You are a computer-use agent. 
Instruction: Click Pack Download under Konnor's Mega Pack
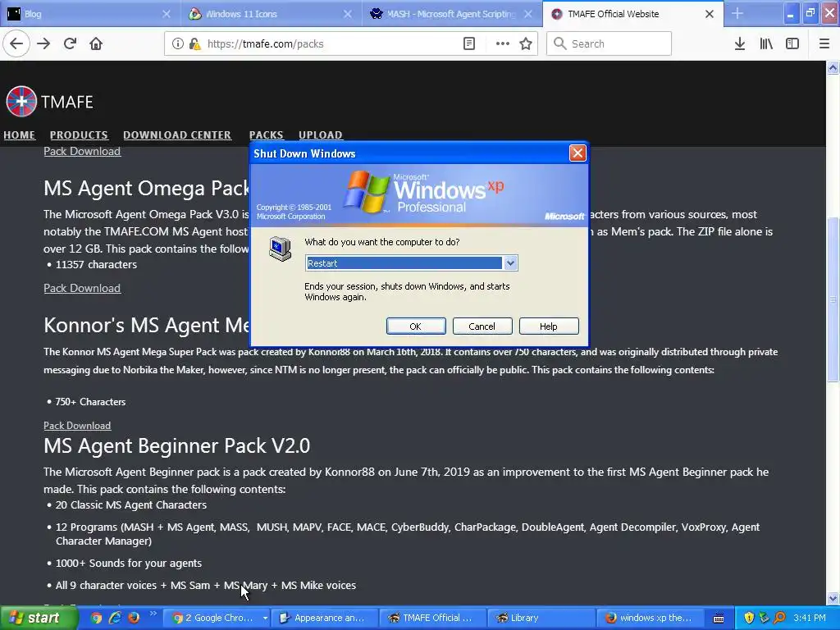(x=77, y=426)
